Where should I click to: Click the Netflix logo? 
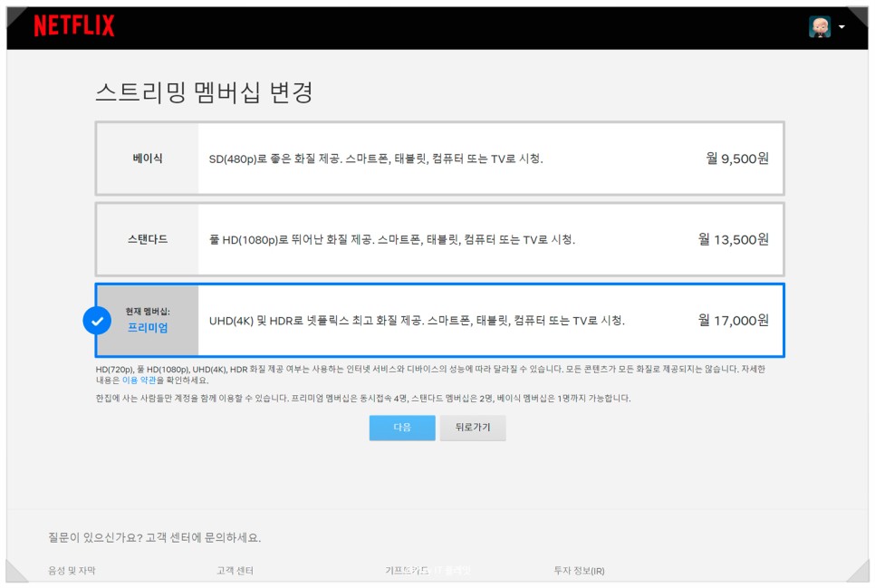tap(74, 25)
